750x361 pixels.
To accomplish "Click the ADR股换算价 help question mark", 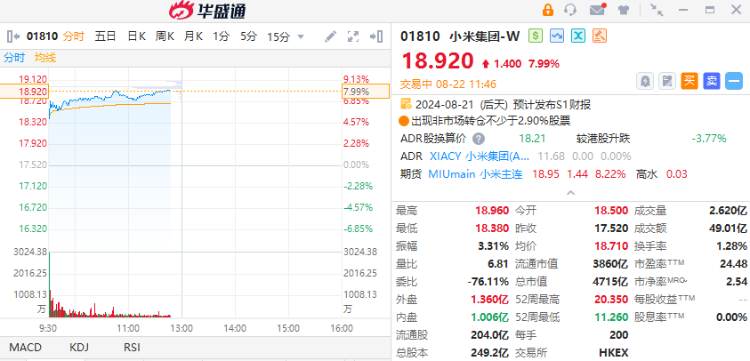I will point(478,139).
